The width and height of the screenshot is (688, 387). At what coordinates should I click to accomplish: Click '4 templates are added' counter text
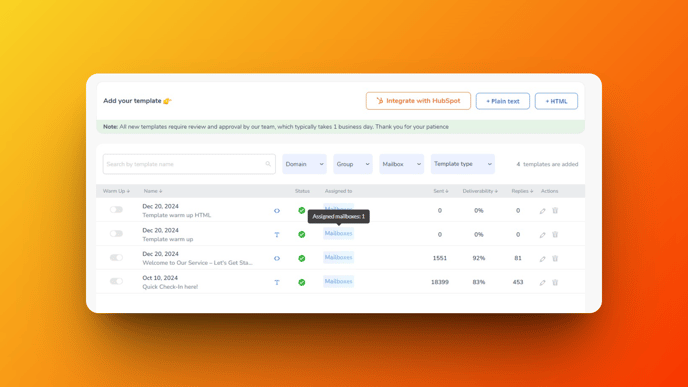547,164
